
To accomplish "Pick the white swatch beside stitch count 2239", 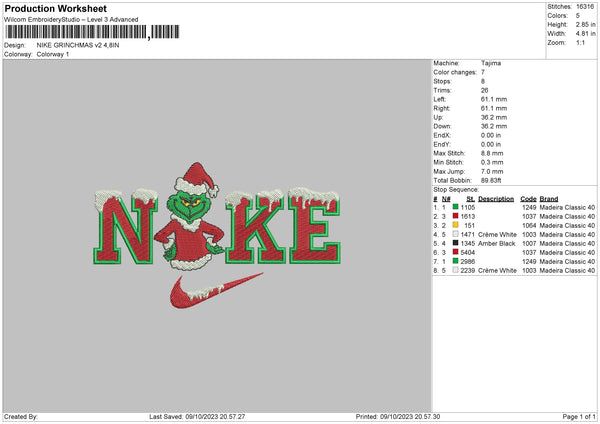I will (455, 270).
